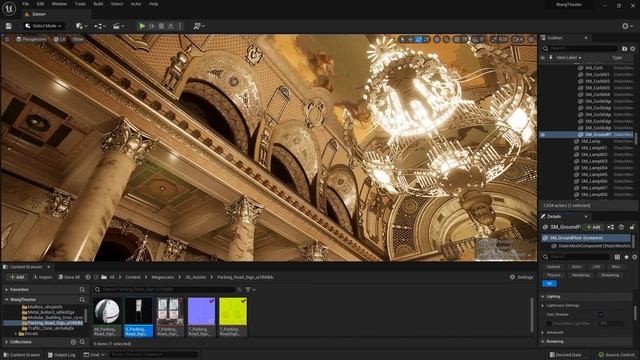640x360 pixels.
Task: Open the viewport options hamburger menu
Action: coord(7,39)
